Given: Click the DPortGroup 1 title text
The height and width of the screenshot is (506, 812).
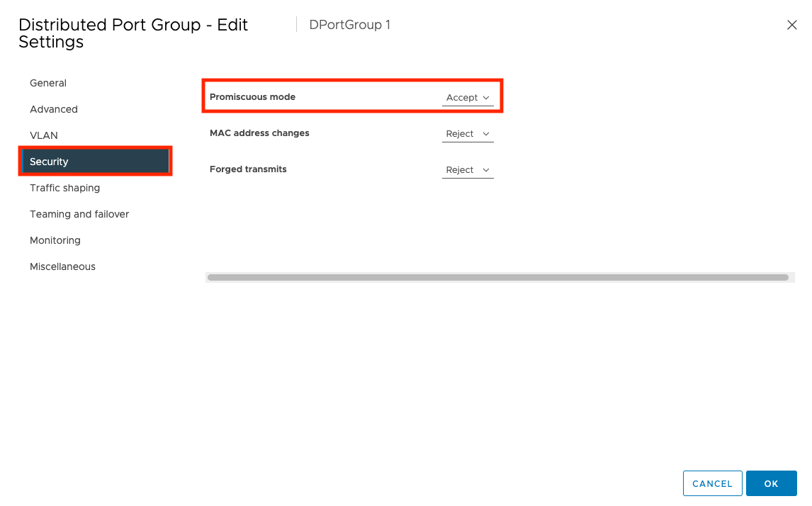Looking at the screenshot, I should 349,24.
